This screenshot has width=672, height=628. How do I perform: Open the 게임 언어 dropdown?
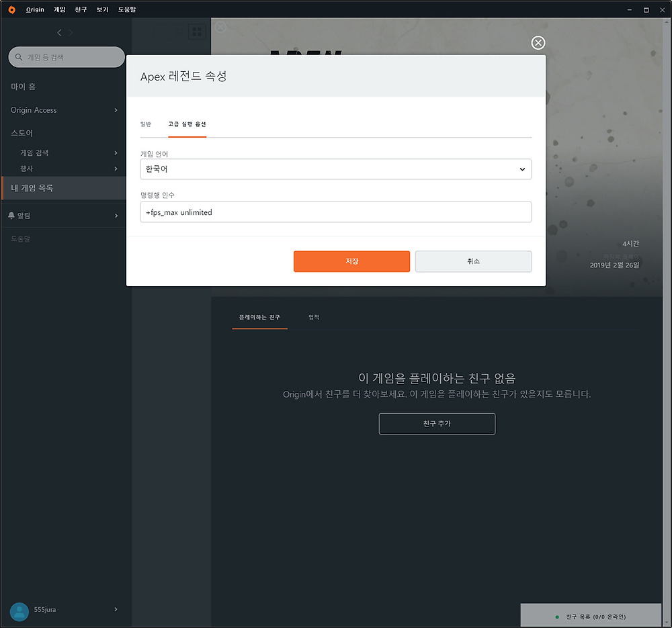[336, 169]
